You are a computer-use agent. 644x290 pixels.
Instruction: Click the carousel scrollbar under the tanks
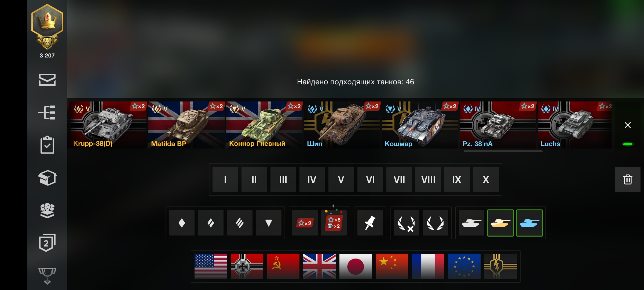[503, 151]
